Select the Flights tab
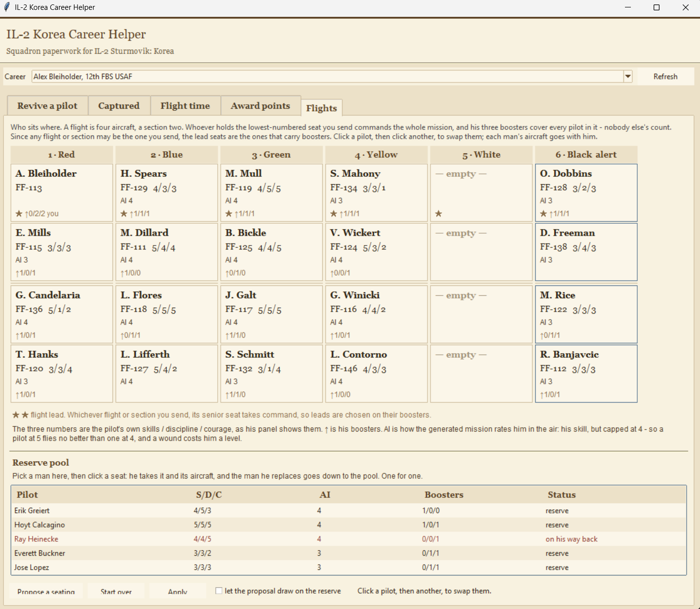700x609 pixels. coord(321,108)
